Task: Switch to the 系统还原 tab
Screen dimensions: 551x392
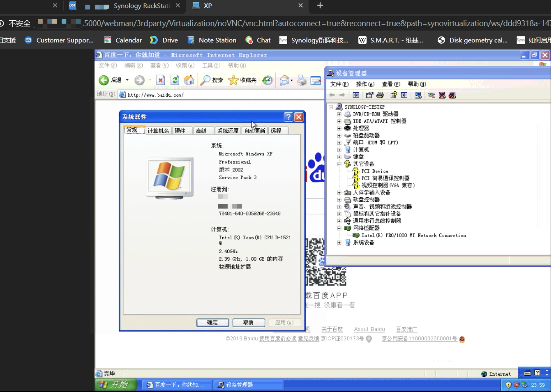Action: click(228, 131)
